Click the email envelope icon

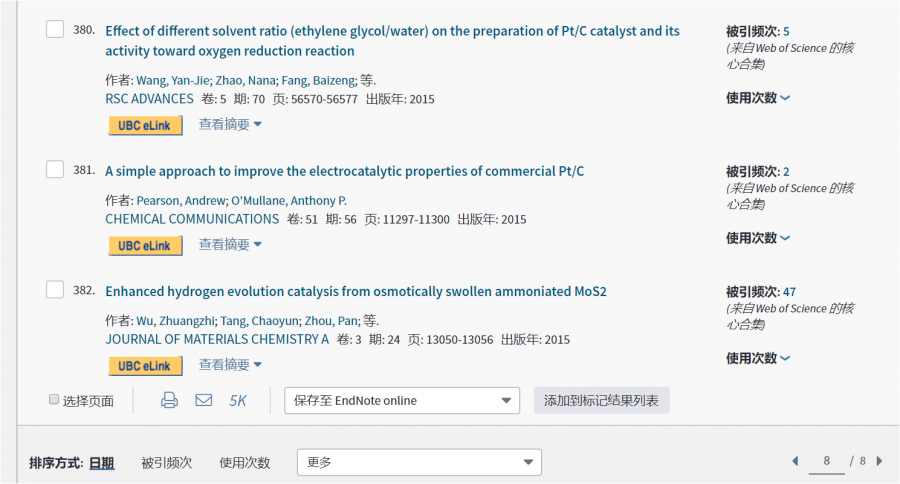click(x=204, y=400)
